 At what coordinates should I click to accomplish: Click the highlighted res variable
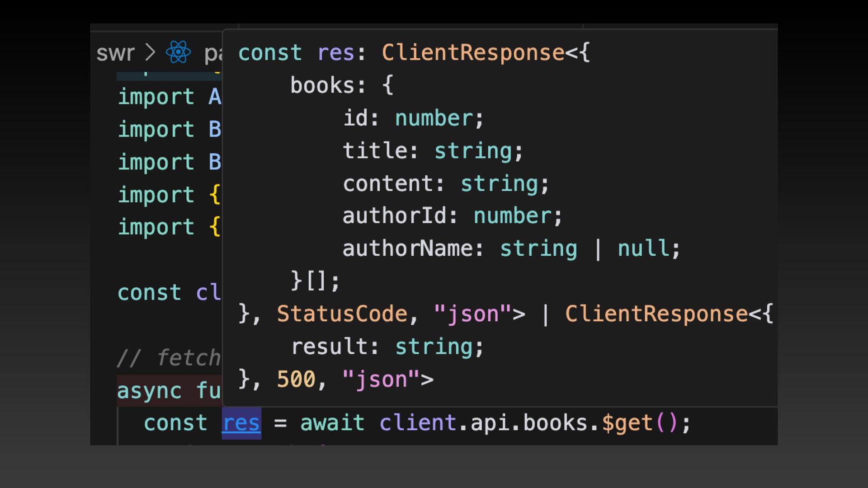point(241,423)
